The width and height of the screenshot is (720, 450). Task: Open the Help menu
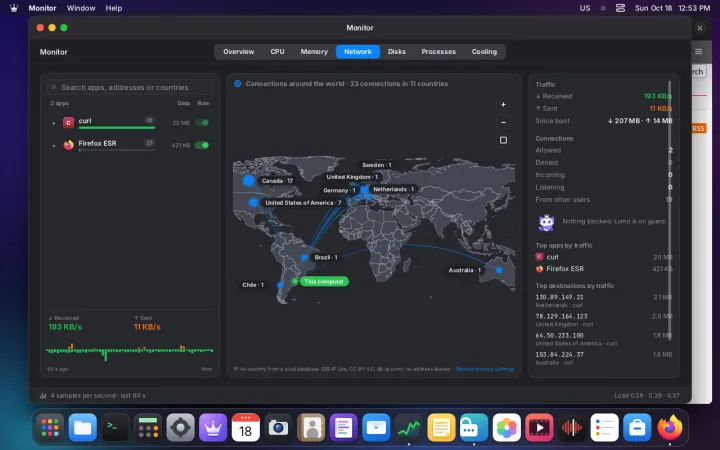point(113,8)
